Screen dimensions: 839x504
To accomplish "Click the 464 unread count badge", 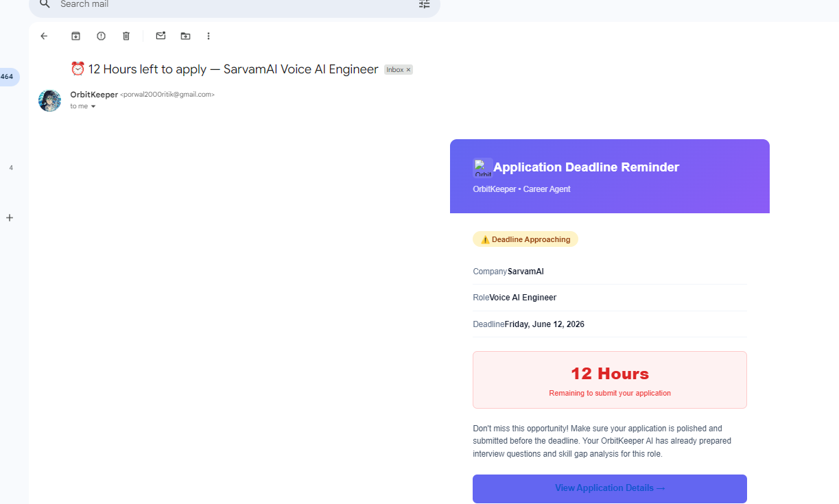I will click(8, 77).
